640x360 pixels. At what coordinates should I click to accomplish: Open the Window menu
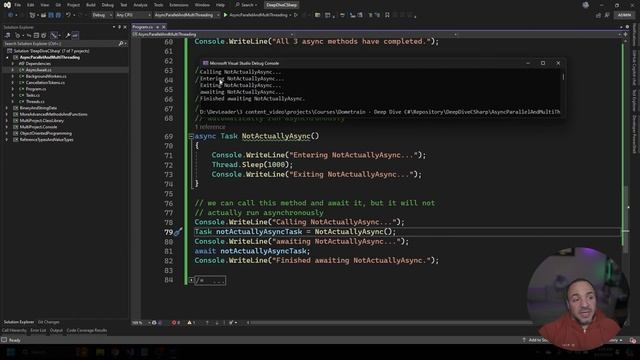pos(202,5)
